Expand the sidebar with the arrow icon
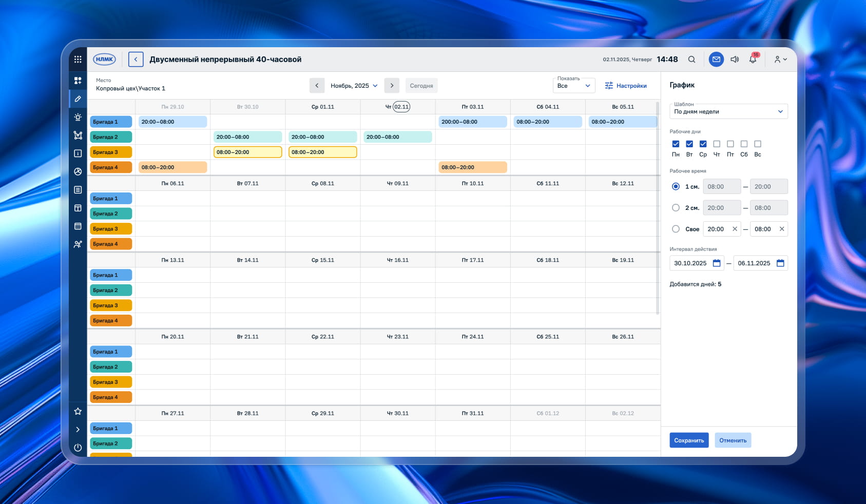The image size is (866, 504). tap(78, 430)
